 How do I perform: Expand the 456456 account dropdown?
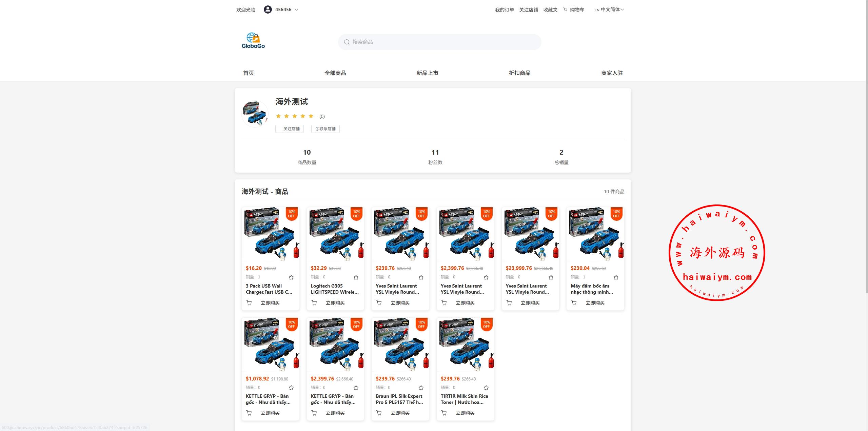click(296, 10)
